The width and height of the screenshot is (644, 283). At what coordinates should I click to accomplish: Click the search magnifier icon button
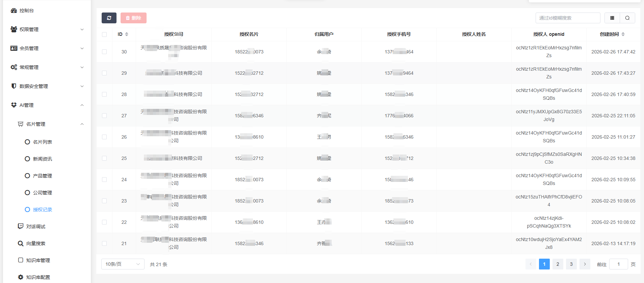pos(627,18)
